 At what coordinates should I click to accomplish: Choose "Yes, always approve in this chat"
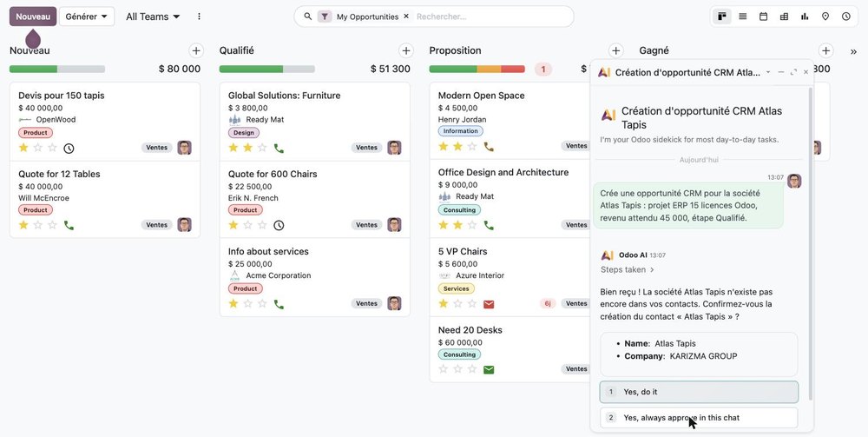pos(699,418)
